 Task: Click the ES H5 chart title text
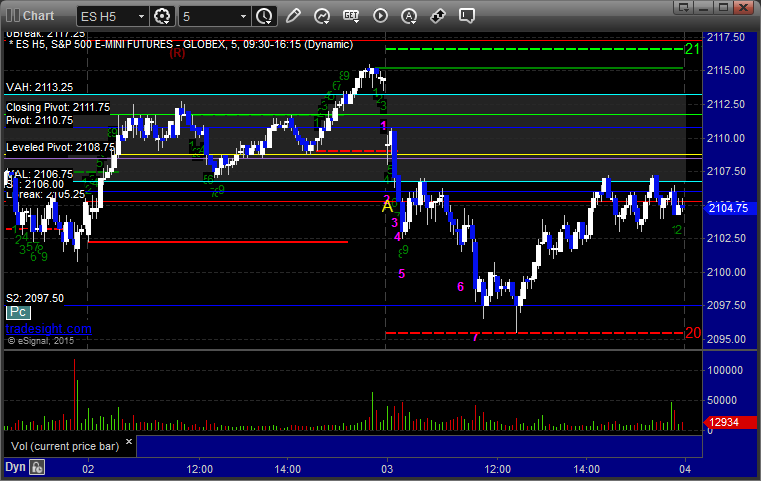coord(181,45)
